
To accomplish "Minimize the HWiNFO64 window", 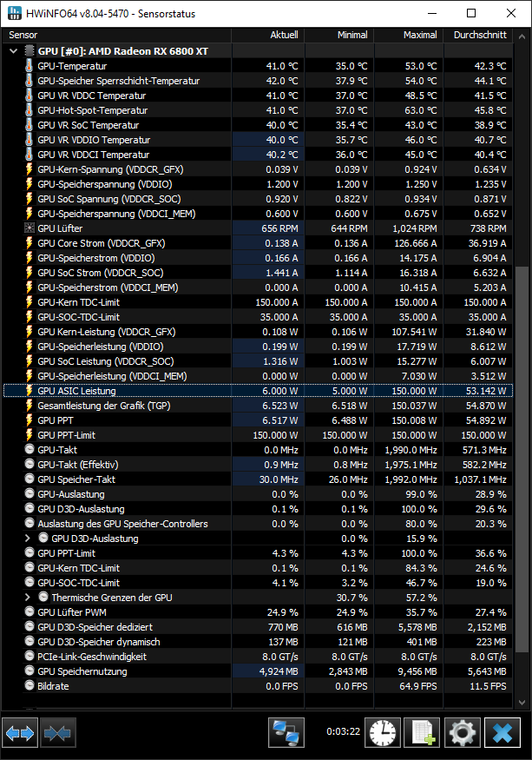I will click(432, 13).
